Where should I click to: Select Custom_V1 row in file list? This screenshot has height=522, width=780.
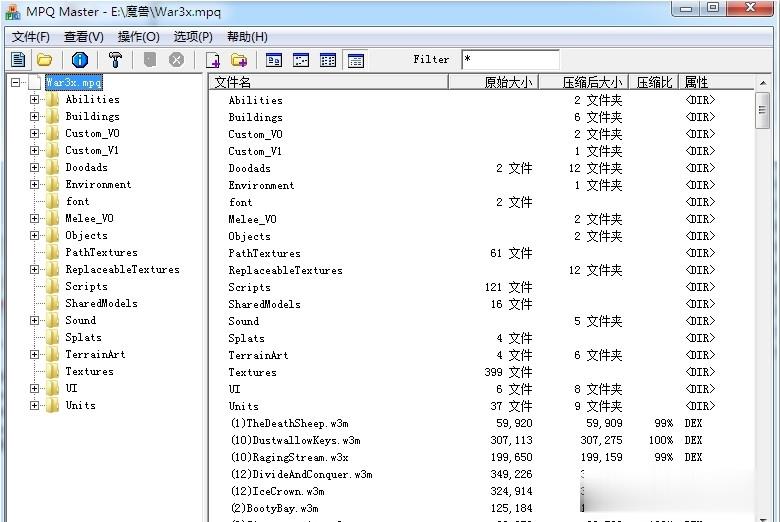(x=482, y=151)
